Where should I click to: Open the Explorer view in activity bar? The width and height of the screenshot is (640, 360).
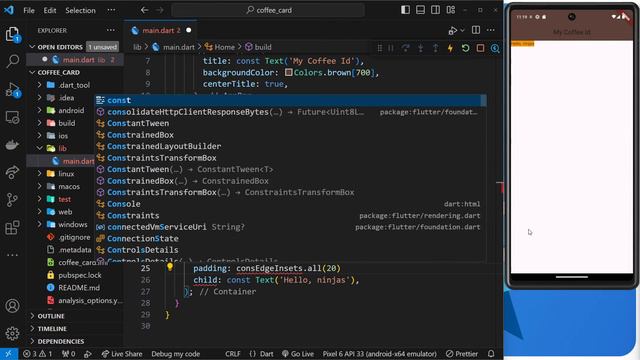tap(12, 34)
